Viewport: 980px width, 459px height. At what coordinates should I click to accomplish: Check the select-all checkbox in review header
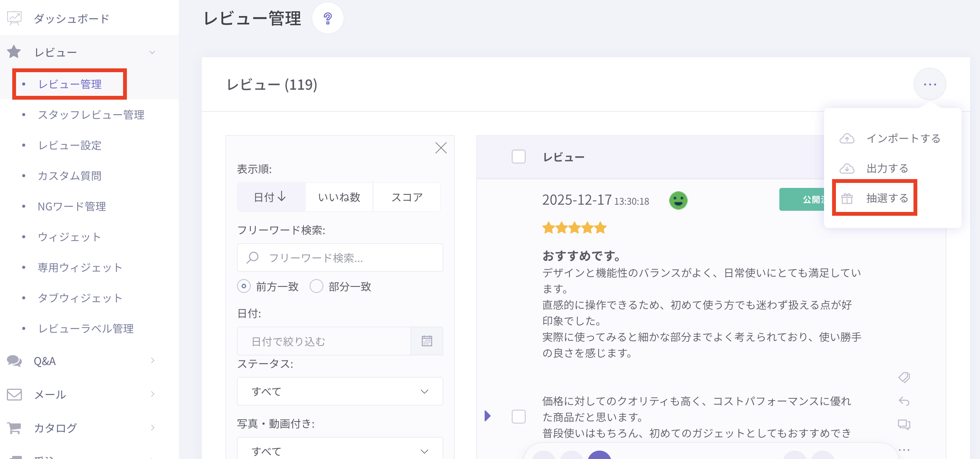(x=518, y=157)
